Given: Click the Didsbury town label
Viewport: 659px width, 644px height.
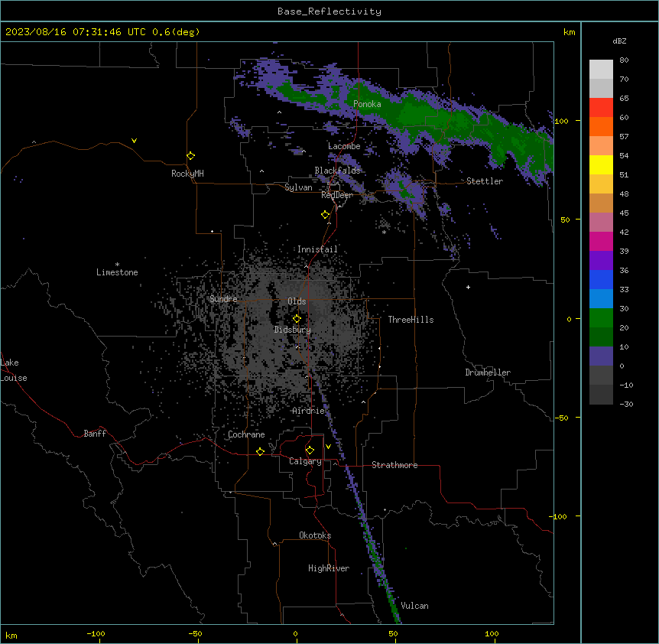Looking at the screenshot, I should 293,330.
